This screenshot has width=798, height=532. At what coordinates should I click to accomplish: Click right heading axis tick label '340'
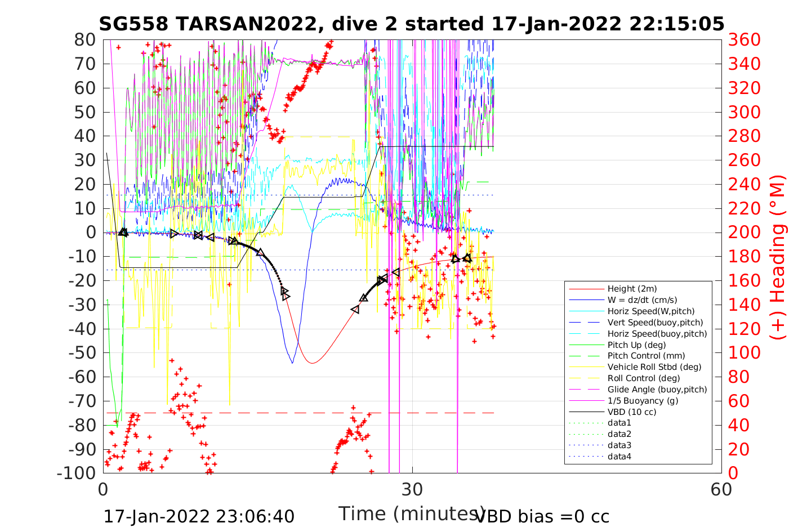(744, 64)
